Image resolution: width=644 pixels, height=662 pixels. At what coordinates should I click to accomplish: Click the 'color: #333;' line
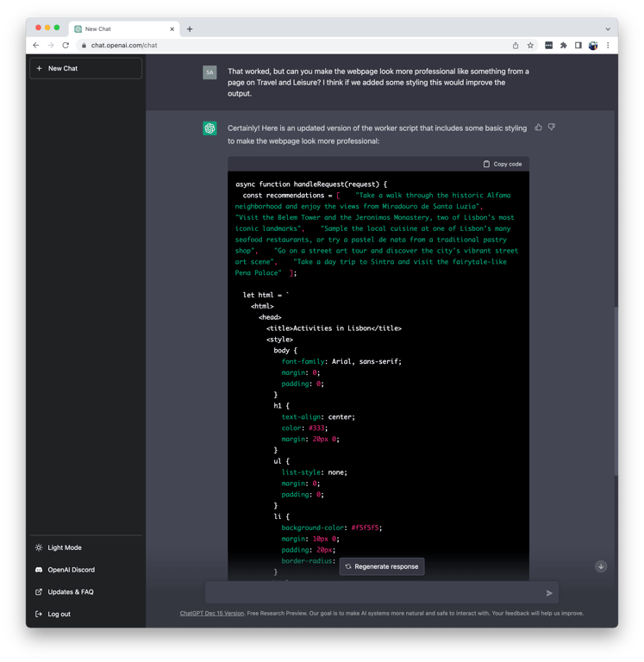[304, 428]
